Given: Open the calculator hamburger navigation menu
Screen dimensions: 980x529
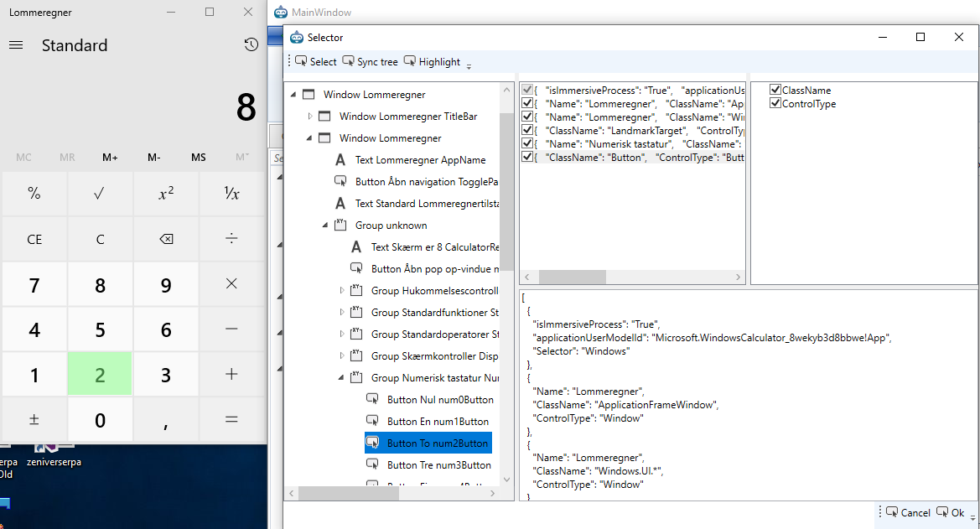Looking at the screenshot, I should 16,45.
